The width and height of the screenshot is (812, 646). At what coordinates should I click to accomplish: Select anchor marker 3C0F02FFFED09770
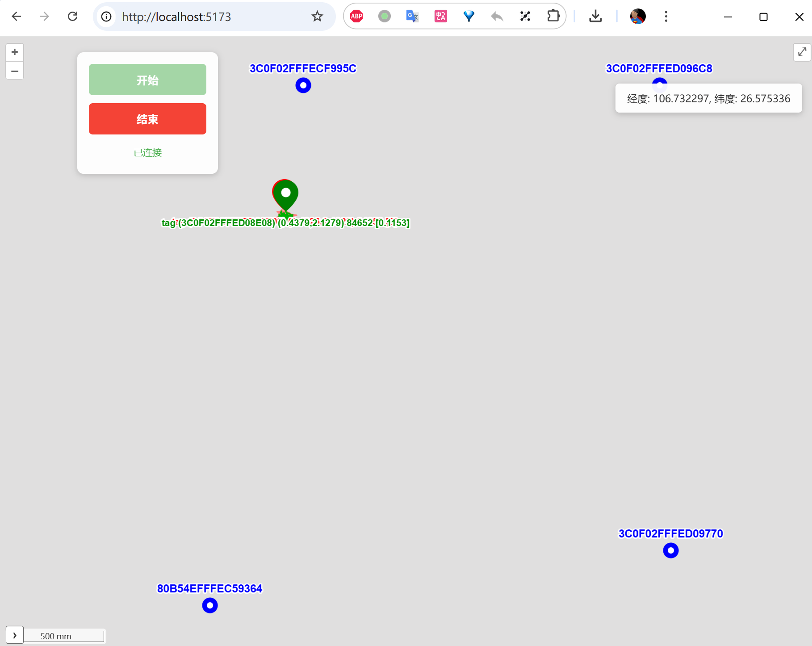click(670, 550)
